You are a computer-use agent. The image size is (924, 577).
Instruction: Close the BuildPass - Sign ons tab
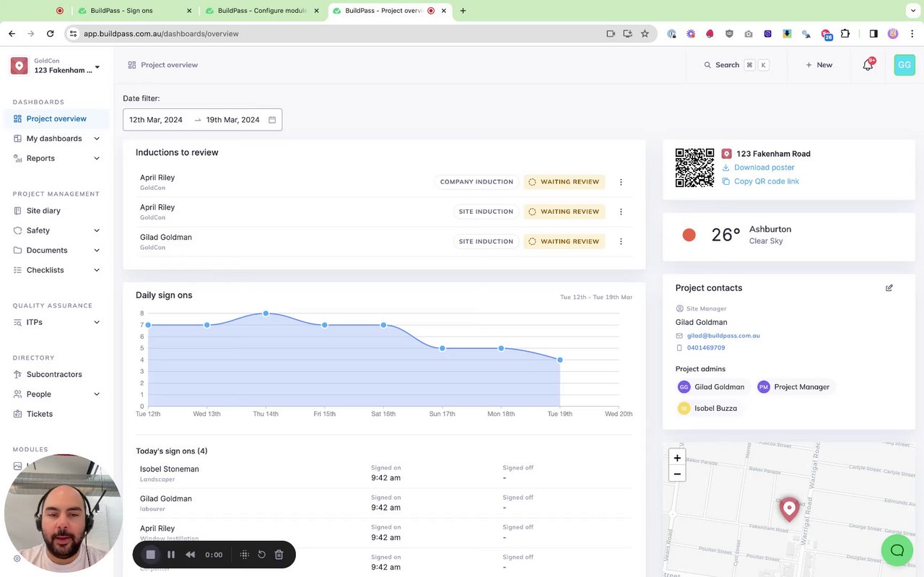[x=189, y=11]
